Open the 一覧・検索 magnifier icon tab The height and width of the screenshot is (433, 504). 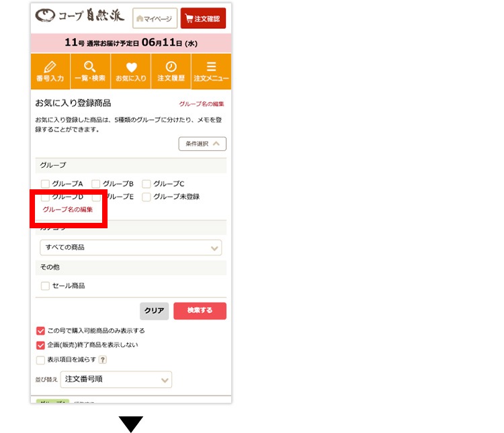(x=90, y=72)
